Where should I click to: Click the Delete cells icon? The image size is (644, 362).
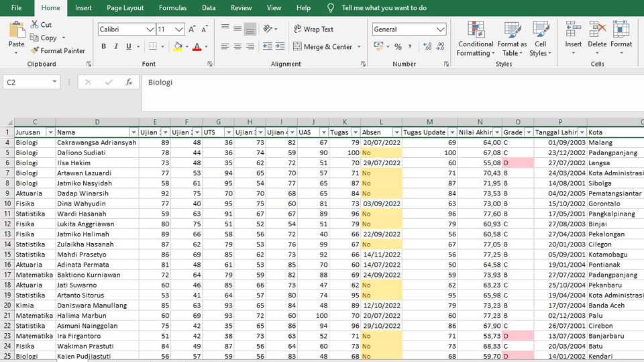pos(597,30)
